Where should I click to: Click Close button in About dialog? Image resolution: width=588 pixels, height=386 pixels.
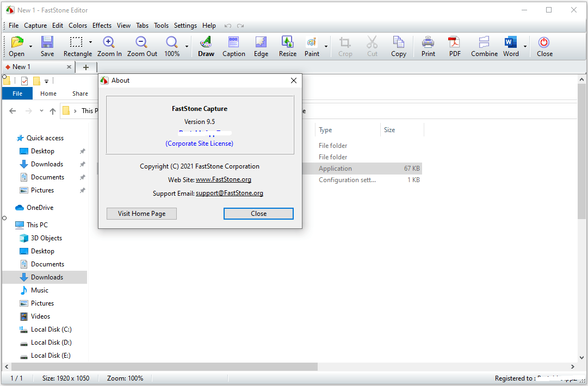pyautogui.click(x=258, y=214)
